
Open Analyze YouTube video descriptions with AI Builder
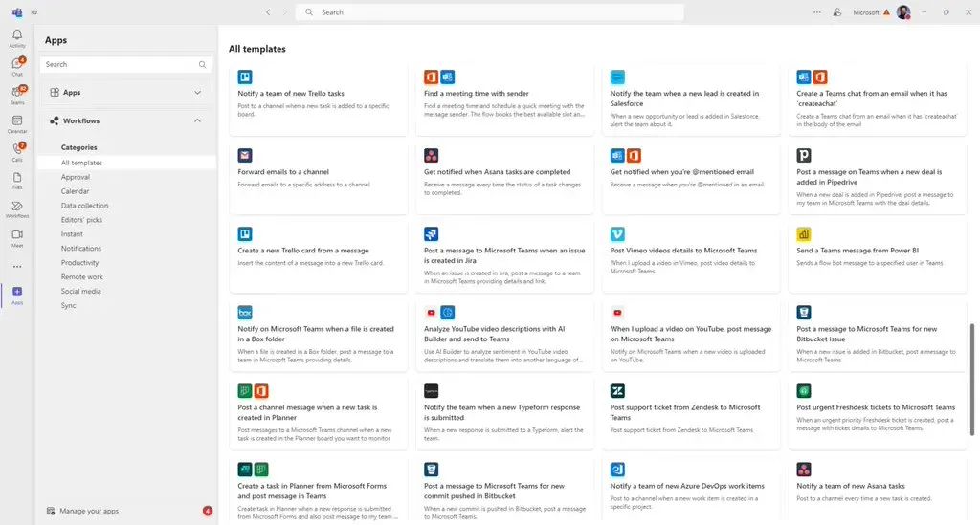tap(504, 335)
